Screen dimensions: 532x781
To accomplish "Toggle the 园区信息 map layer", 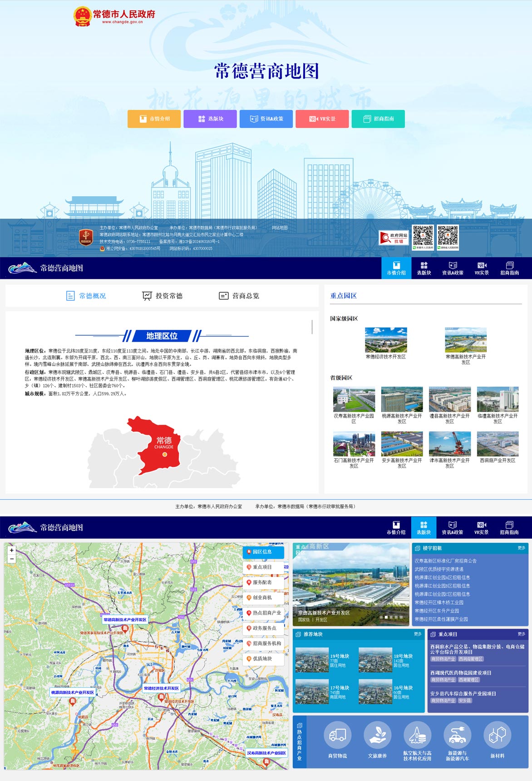I will tap(263, 552).
